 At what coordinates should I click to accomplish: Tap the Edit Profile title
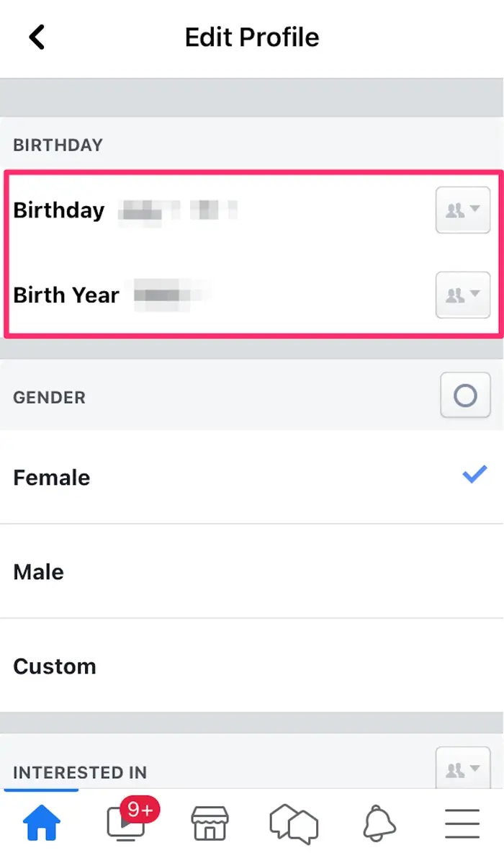(251, 37)
